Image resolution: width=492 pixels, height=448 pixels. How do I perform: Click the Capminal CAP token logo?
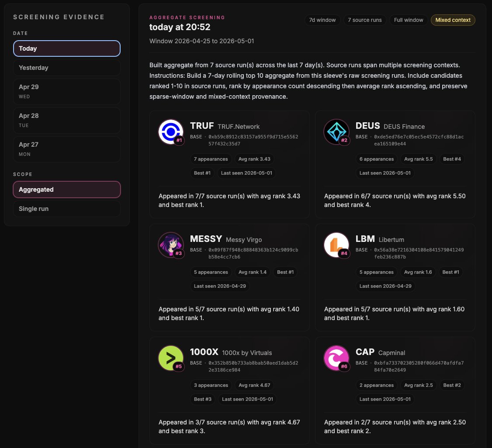[x=336, y=358]
